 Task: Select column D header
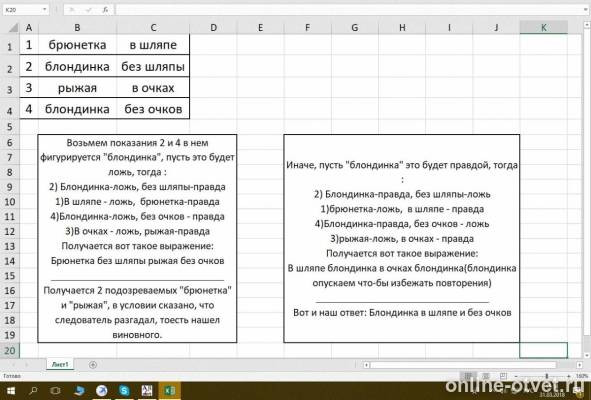tap(213, 28)
